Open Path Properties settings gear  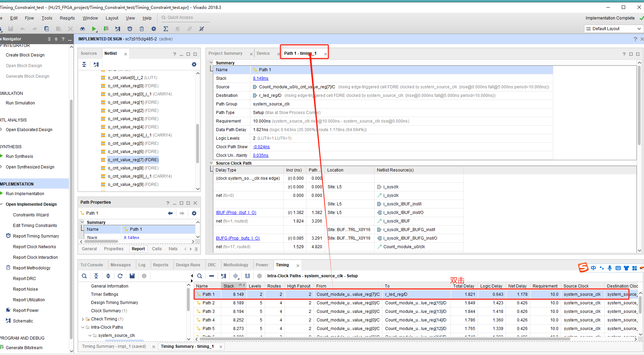click(194, 213)
